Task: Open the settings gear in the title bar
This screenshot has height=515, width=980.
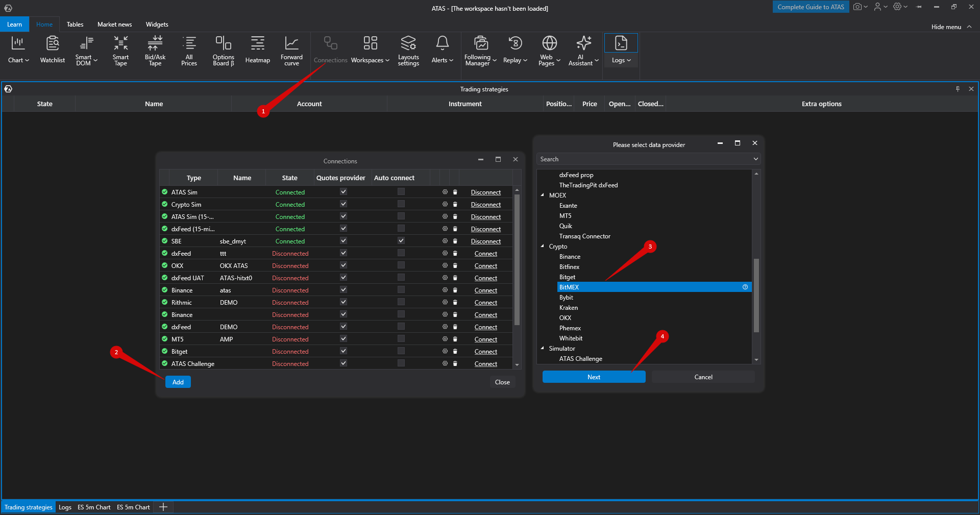Action: (x=897, y=7)
